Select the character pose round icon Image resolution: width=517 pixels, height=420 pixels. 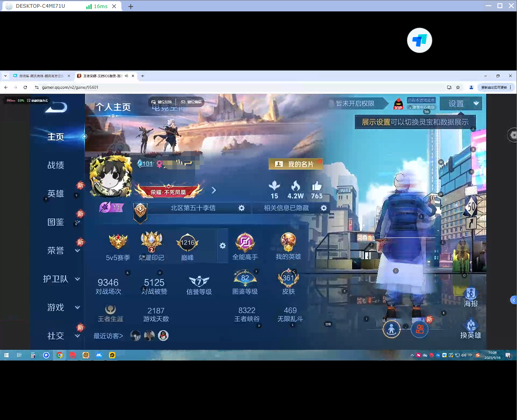tap(392, 329)
